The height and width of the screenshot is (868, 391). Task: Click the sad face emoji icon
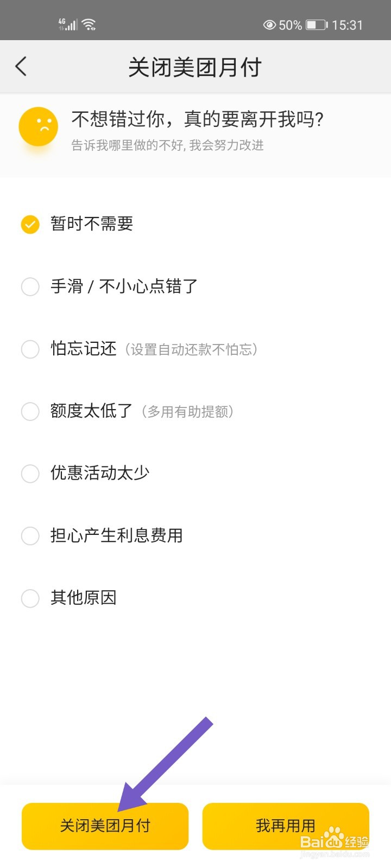[x=37, y=126]
